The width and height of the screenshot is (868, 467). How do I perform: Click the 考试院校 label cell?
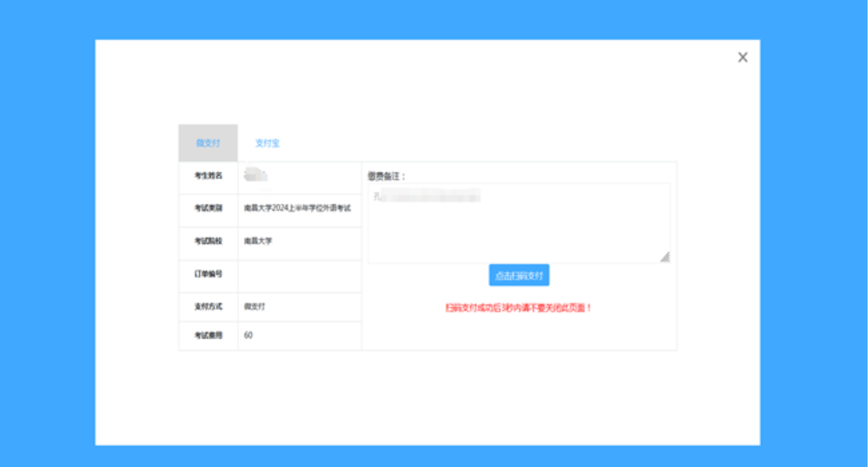(208, 241)
